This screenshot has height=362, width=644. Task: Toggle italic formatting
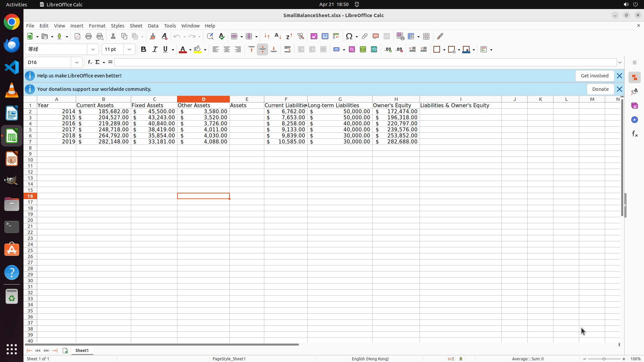pyautogui.click(x=155, y=49)
